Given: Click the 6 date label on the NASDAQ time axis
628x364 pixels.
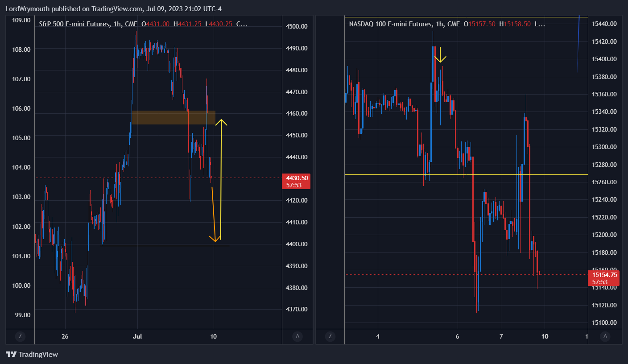Looking at the screenshot, I should (458, 336).
